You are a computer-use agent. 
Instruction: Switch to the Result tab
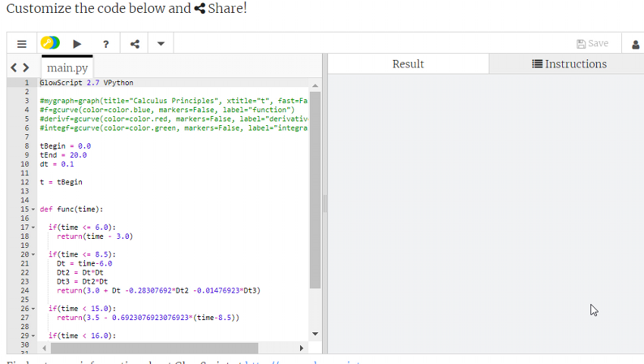(408, 64)
